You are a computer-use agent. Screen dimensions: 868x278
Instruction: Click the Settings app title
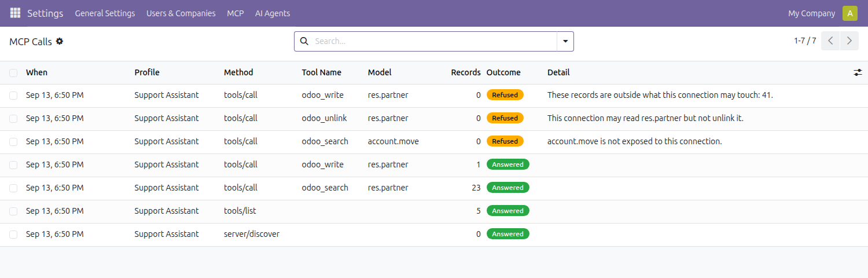click(x=45, y=13)
